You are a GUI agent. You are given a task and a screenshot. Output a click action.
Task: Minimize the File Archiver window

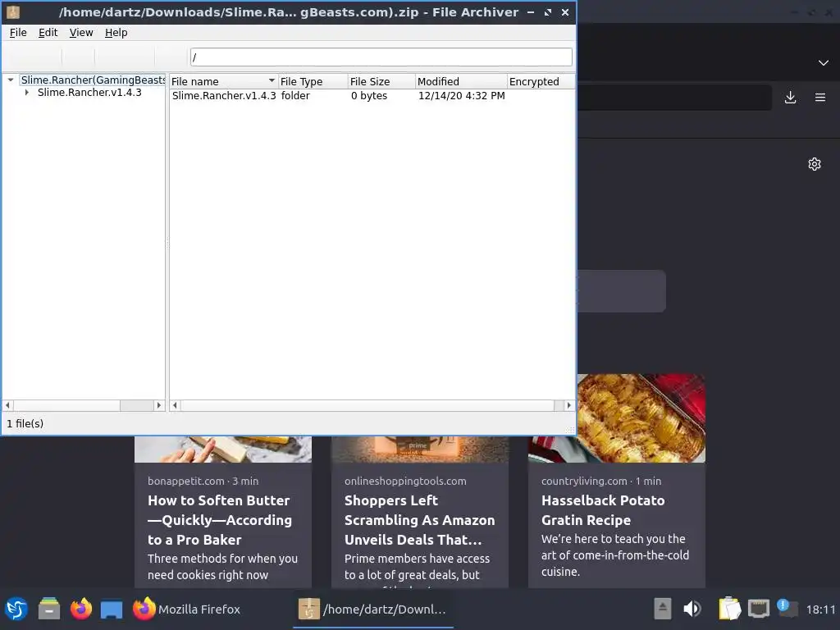point(531,11)
